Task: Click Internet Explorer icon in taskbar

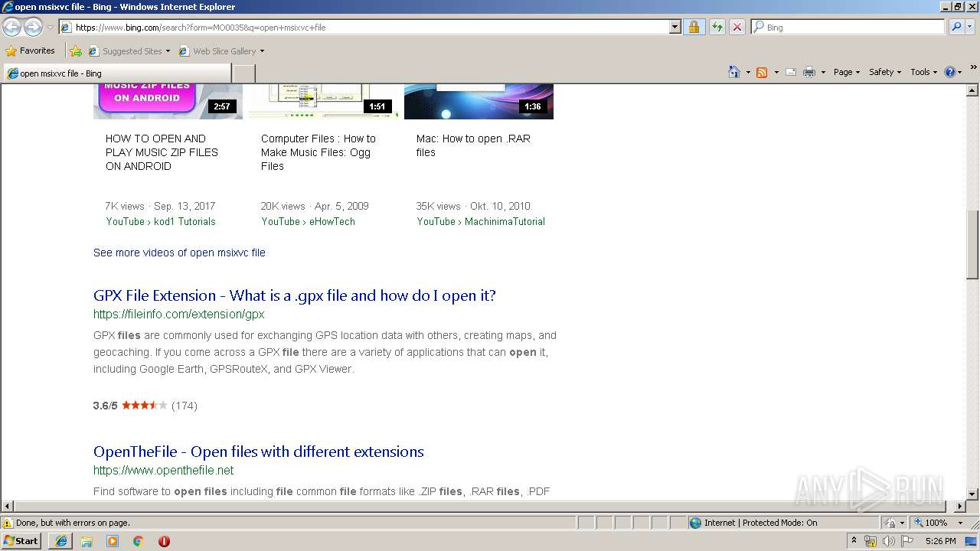Action: [61, 541]
